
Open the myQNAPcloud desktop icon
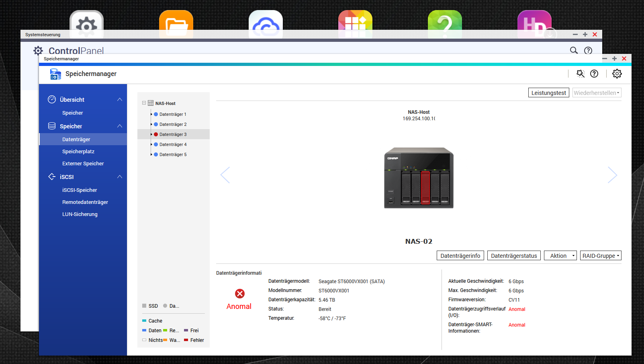(x=266, y=25)
